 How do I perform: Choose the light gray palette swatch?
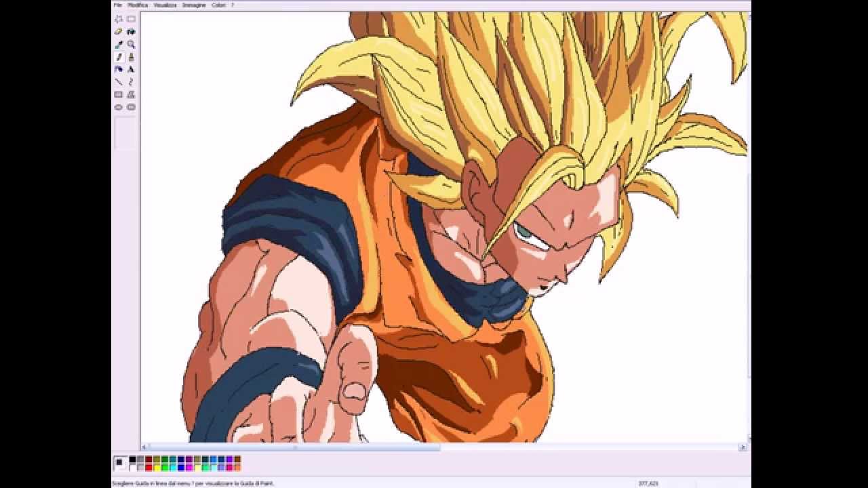click(x=140, y=468)
